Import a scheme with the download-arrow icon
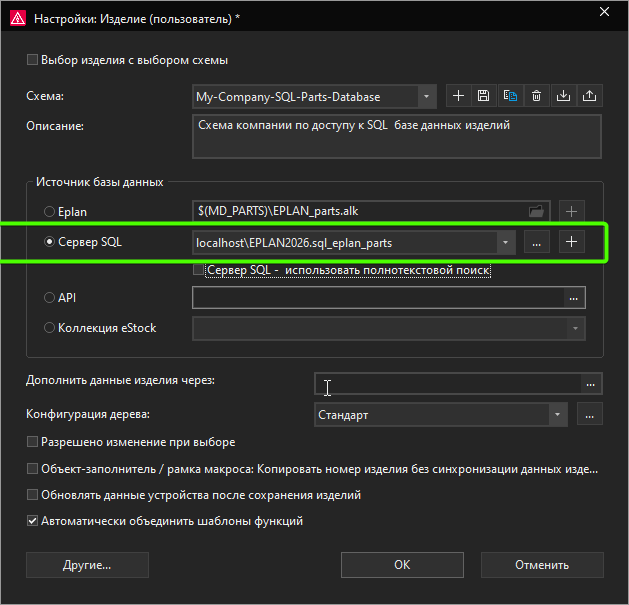This screenshot has width=629, height=605. 564,96
